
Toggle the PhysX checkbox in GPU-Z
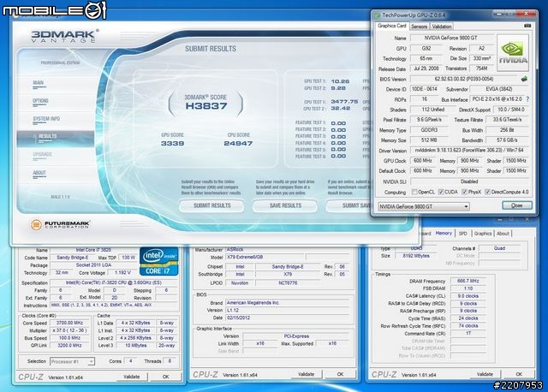pos(464,192)
